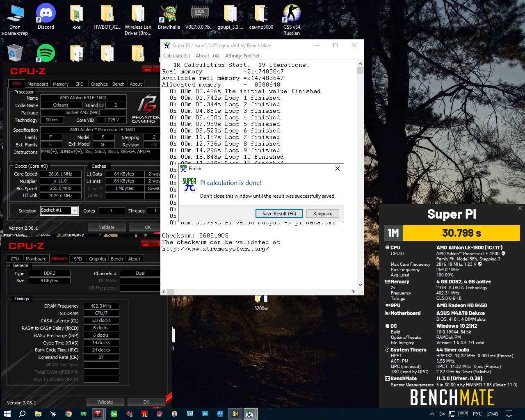Switch to the SPD tab in top CPU-Z
The height and width of the screenshot is (420, 525).
[x=80, y=84]
